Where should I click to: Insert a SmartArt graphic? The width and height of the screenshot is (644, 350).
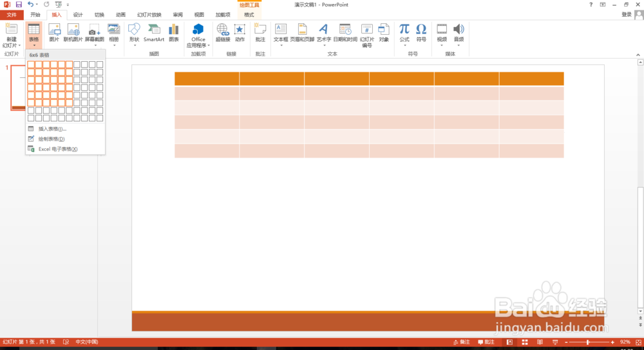pyautogui.click(x=154, y=33)
